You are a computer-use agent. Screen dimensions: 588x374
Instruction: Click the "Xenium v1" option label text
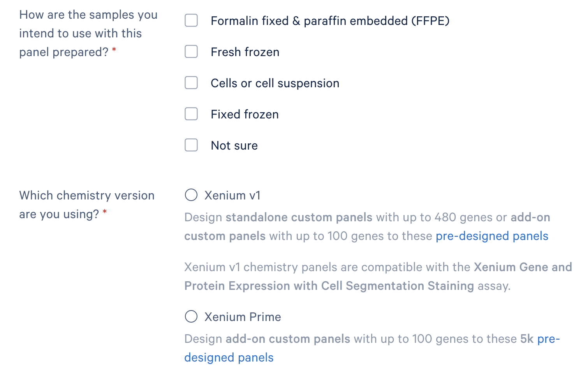(232, 195)
